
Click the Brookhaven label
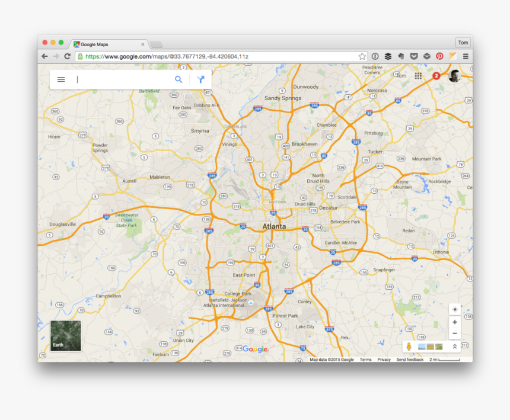304,144
